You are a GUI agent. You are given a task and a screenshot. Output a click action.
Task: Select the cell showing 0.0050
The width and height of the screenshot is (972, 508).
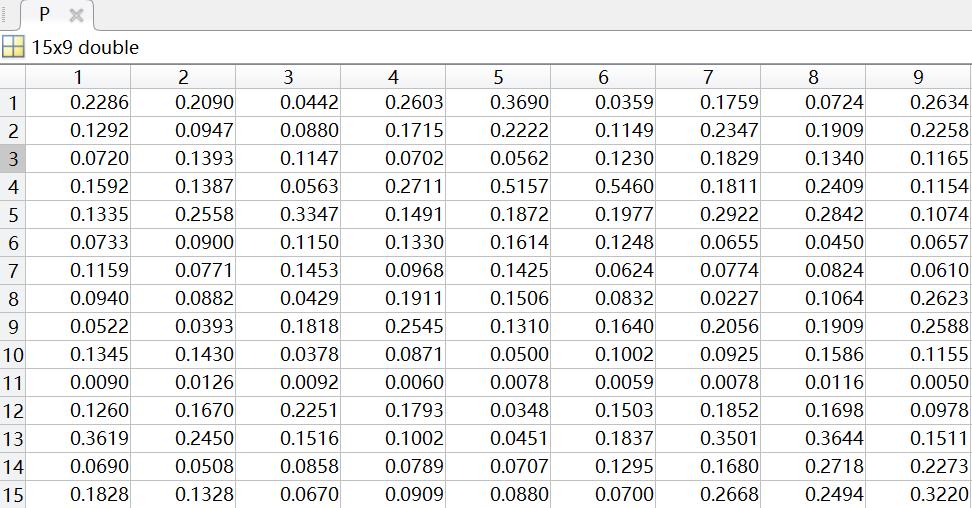918,382
